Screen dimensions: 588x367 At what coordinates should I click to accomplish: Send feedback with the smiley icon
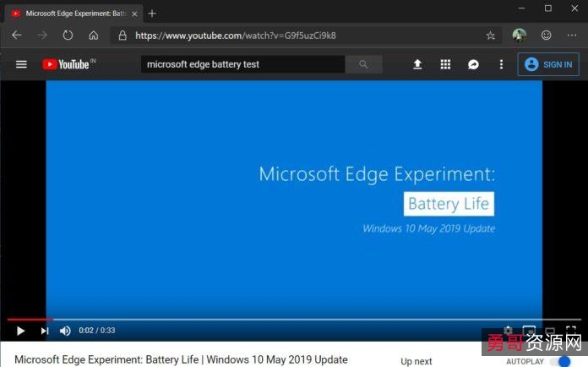point(547,36)
